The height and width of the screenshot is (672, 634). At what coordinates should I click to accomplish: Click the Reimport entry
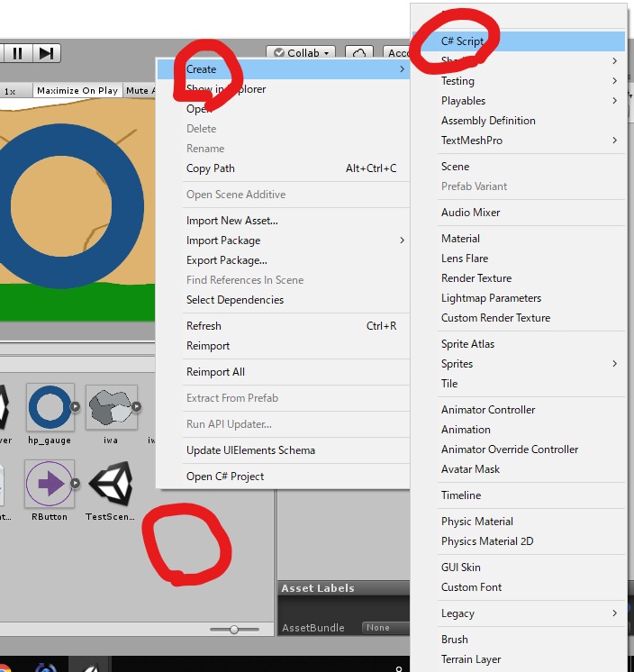pyautogui.click(x=284, y=345)
